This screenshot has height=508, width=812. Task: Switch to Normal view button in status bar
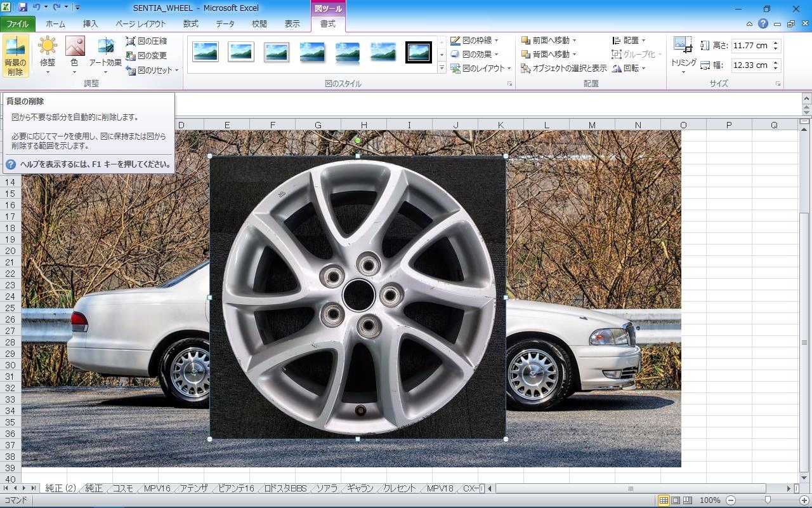[664, 500]
